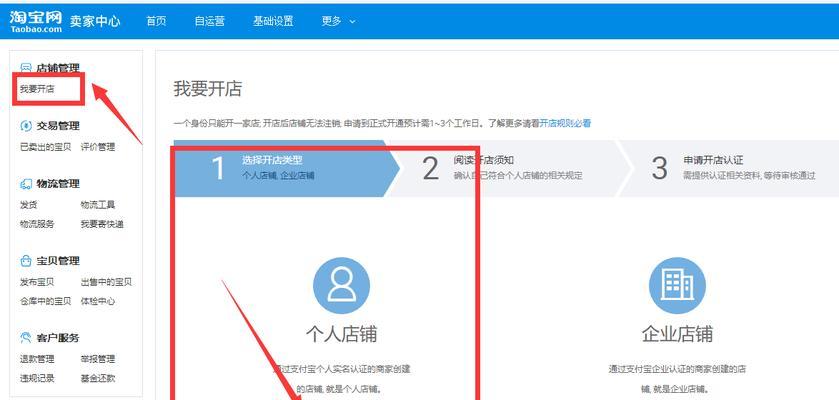Click the 客户服务 headset icon
The height and width of the screenshot is (400, 839).
click(x=26, y=338)
